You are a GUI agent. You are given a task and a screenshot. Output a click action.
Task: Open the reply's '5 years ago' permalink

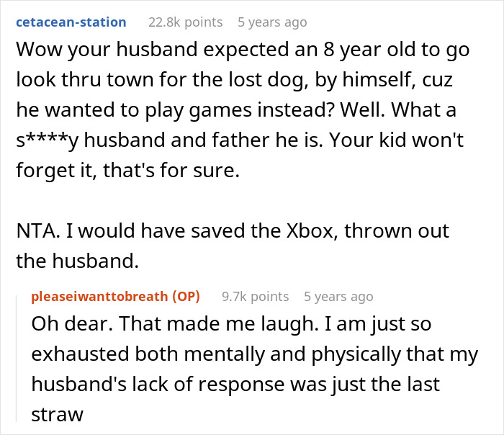click(338, 297)
